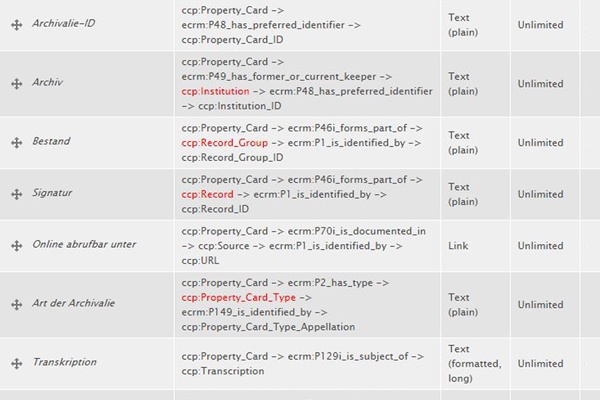
Task: Click the Archivalie-ID field label
Action: pos(64,23)
